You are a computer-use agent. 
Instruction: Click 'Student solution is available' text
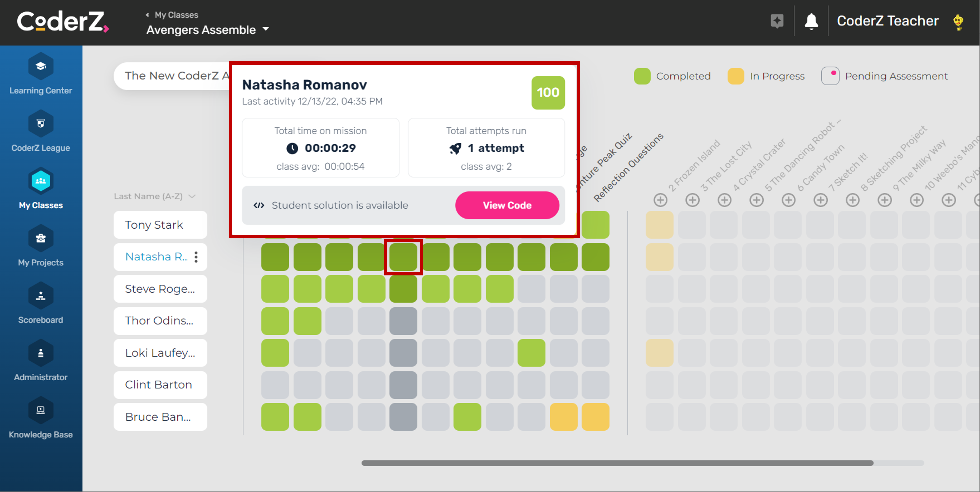click(x=340, y=205)
